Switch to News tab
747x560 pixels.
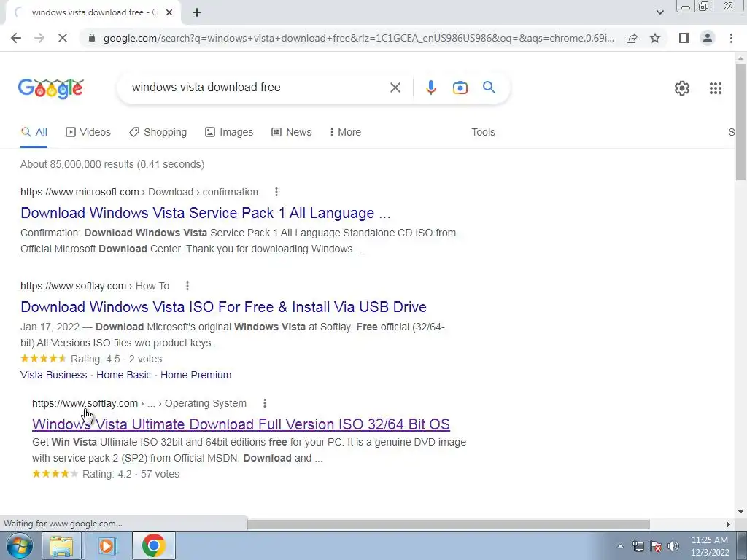pos(292,132)
